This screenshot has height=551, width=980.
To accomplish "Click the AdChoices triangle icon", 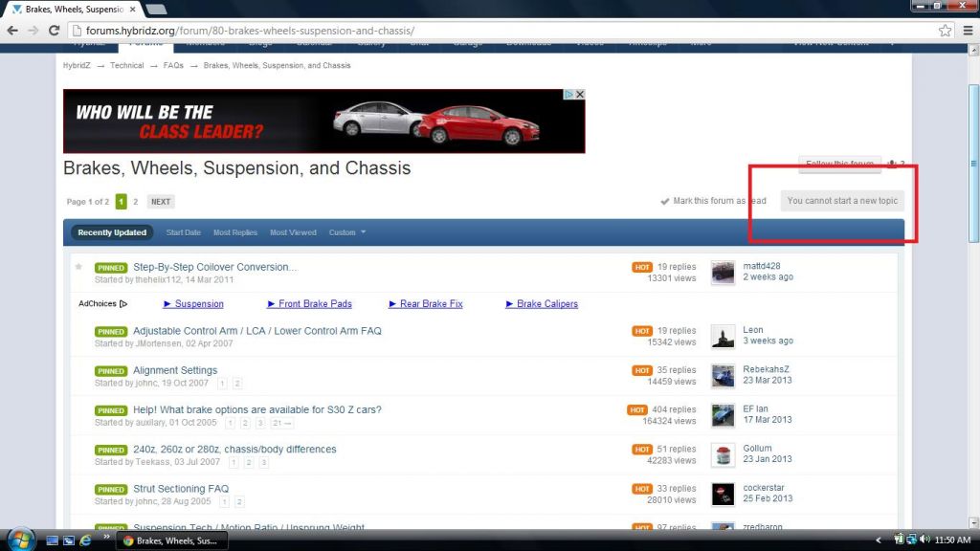I will [123, 304].
